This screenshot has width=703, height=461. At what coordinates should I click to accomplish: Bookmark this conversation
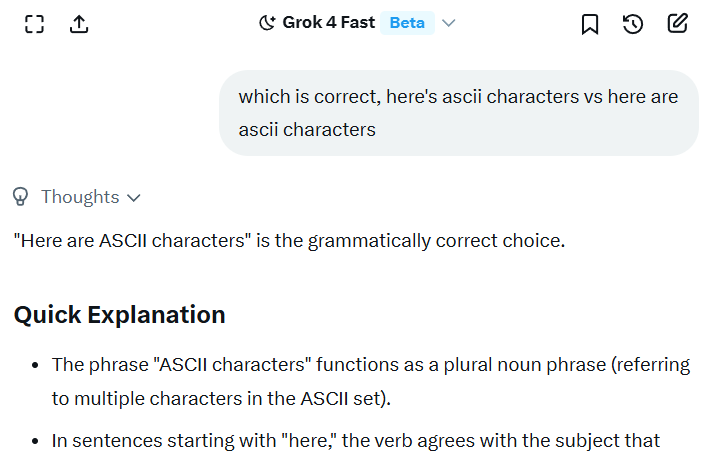590,24
